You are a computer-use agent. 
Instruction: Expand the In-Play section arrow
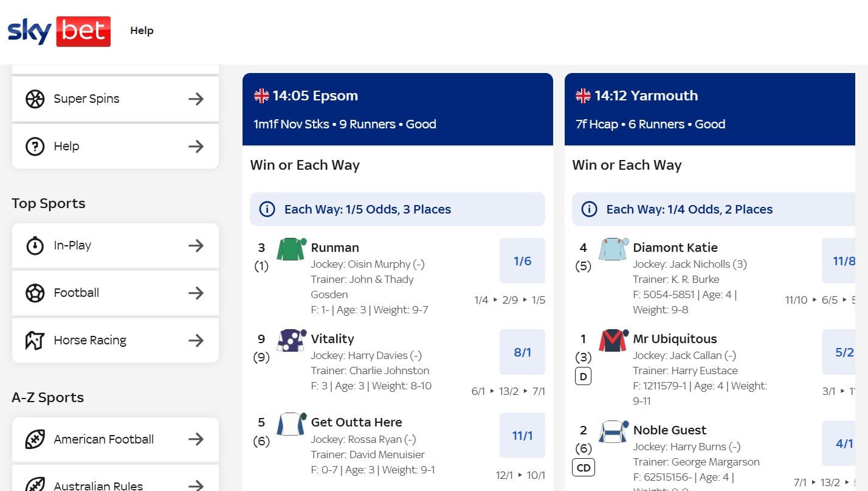(x=196, y=245)
